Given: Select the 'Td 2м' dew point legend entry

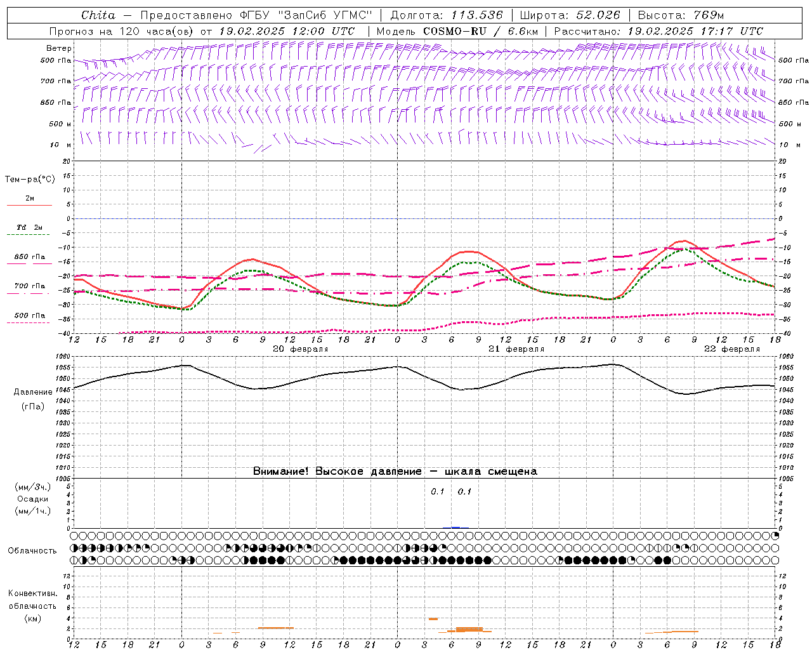Looking at the screenshot, I should click(x=29, y=227).
